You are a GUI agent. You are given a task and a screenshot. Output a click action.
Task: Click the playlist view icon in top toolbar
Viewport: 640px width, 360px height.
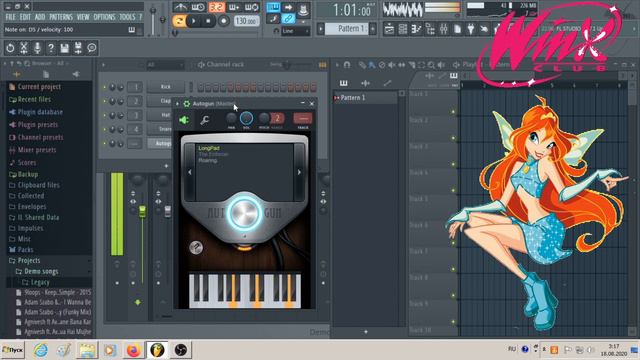389,29
